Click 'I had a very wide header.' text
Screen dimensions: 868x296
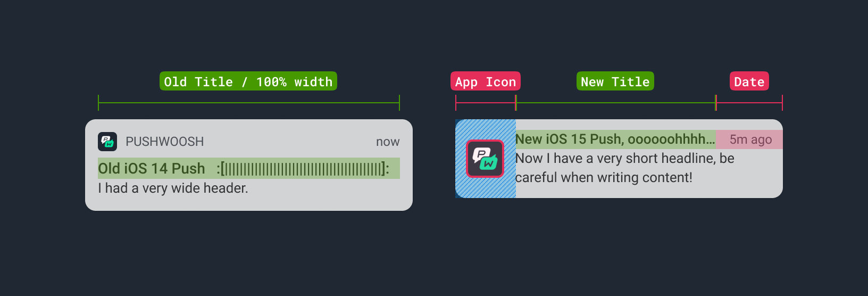(x=173, y=188)
